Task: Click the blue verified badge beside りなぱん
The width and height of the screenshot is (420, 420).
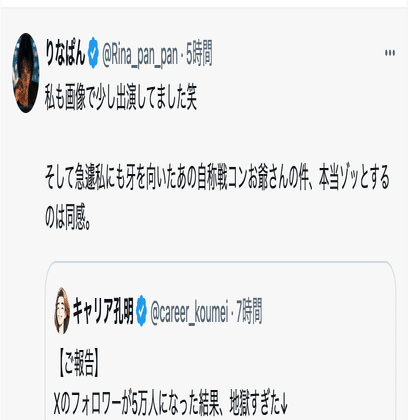Action: pos(93,53)
